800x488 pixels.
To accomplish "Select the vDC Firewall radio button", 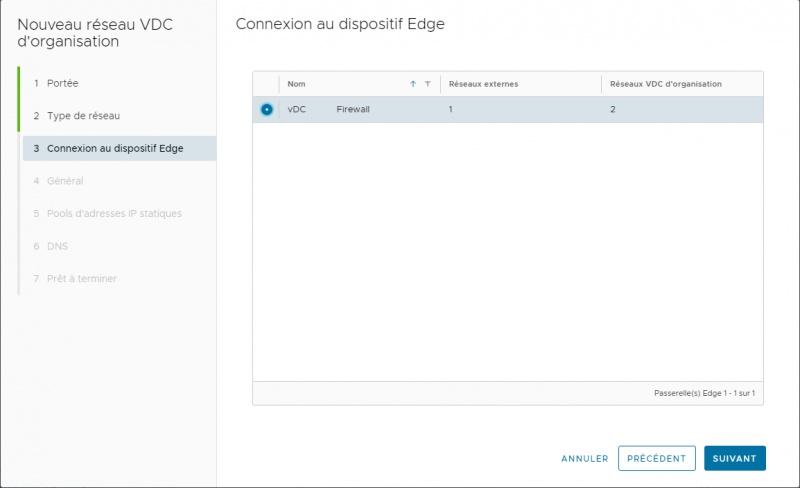I will coord(266,109).
